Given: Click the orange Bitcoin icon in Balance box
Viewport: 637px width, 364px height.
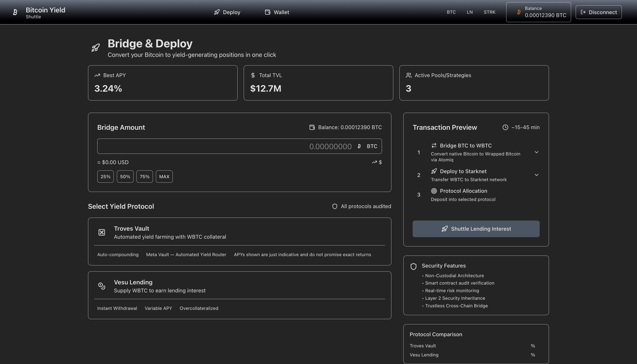Looking at the screenshot, I should 519,12.
